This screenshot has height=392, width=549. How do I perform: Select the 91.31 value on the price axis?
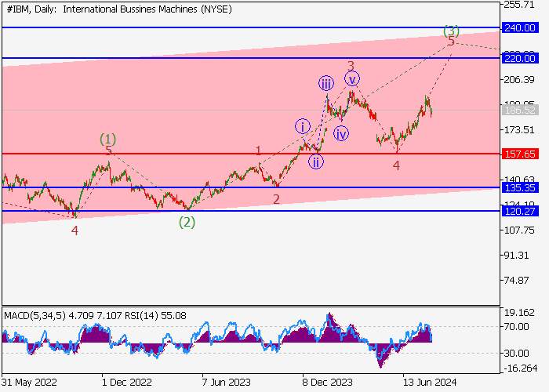pyautogui.click(x=516, y=255)
